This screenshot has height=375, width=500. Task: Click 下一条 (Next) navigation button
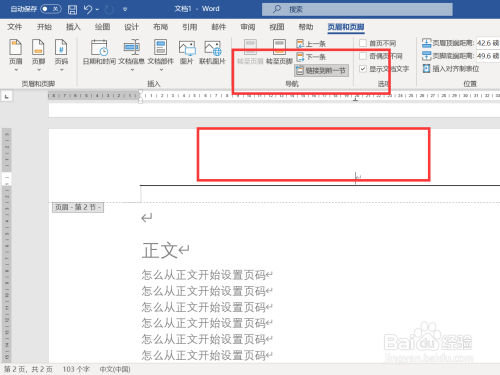pos(311,57)
